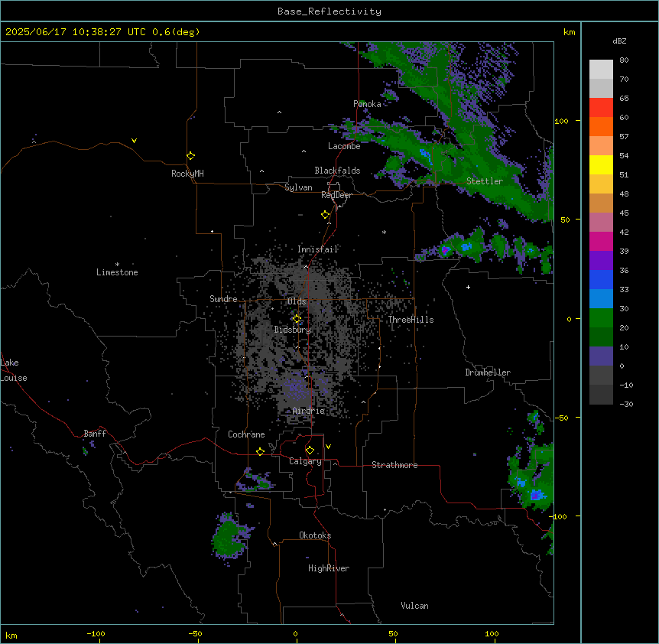The image size is (659, 644).
Task: Select the purple 36-39 dBZ legend swatch
Action: 601,261
